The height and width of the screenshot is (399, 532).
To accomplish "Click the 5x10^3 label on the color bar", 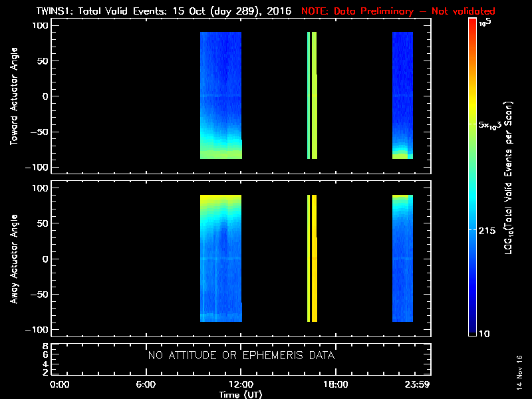I will (493, 125).
